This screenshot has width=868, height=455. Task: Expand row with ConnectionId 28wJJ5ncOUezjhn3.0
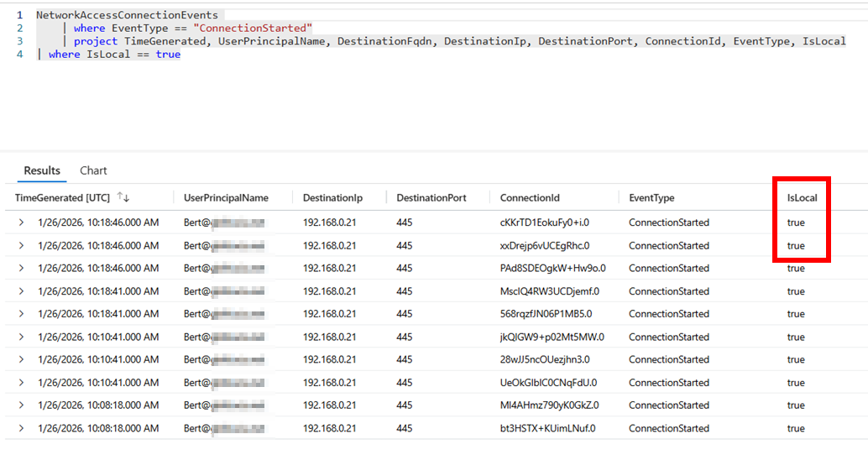click(21, 360)
